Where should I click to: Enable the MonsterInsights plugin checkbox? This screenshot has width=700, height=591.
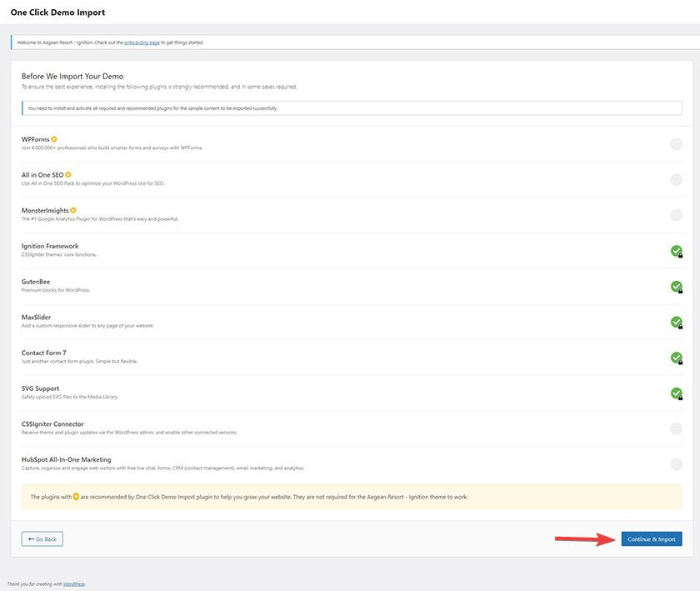(x=676, y=215)
